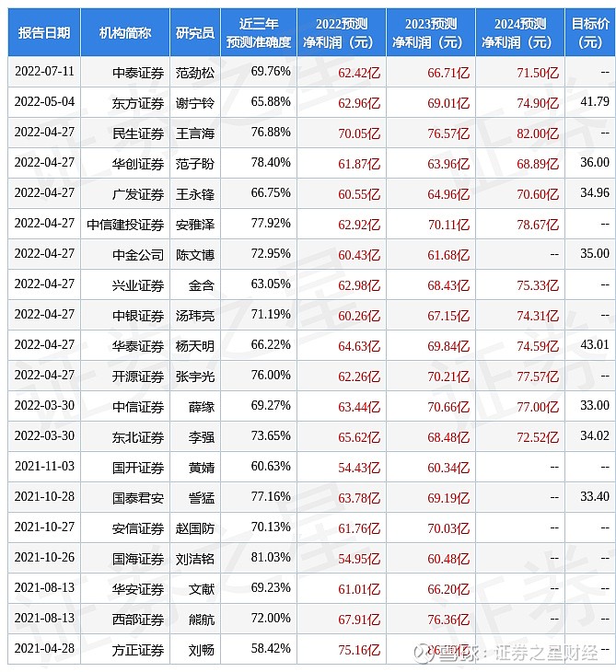Viewport: 616px width, 672px height.
Task: Click the 近三年预测准确度 column header
Action: [259, 32]
